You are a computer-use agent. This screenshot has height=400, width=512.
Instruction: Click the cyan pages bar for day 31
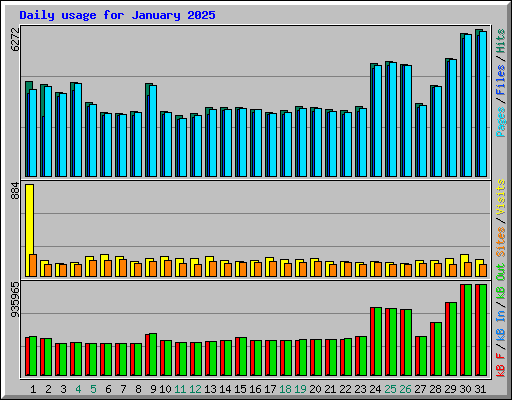(x=483, y=104)
